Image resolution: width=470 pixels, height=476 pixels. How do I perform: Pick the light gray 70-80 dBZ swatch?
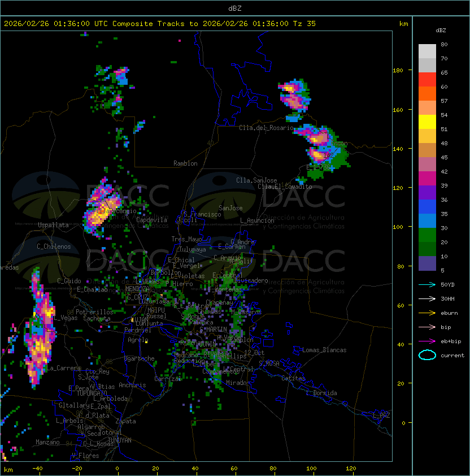click(x=427, y=51)
